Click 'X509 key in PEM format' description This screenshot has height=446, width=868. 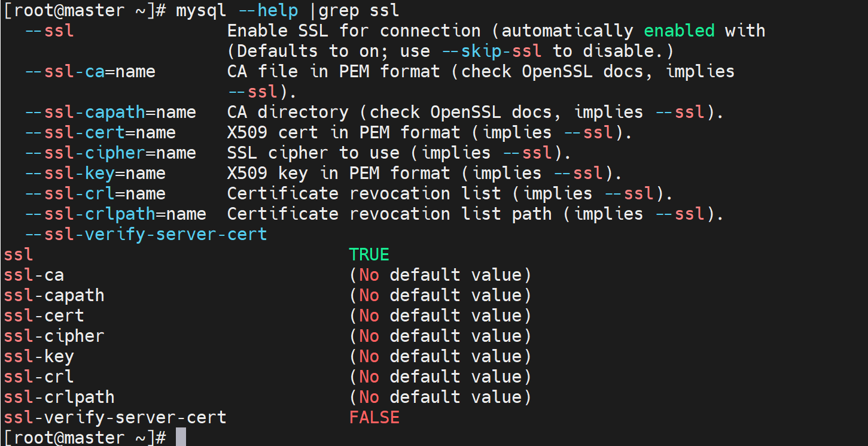pos(339,174)
